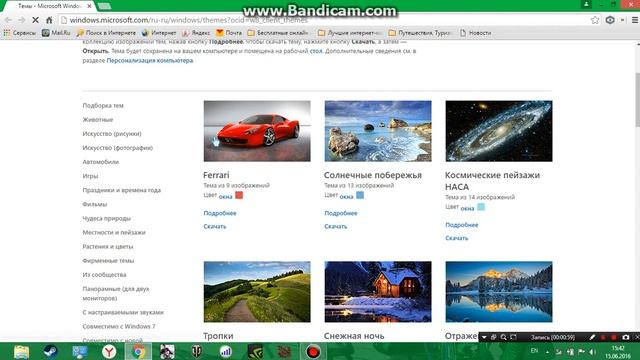
Task: Switch to Chrome in the taskbar
Action: pyautogui.click(x=138, y=351)
